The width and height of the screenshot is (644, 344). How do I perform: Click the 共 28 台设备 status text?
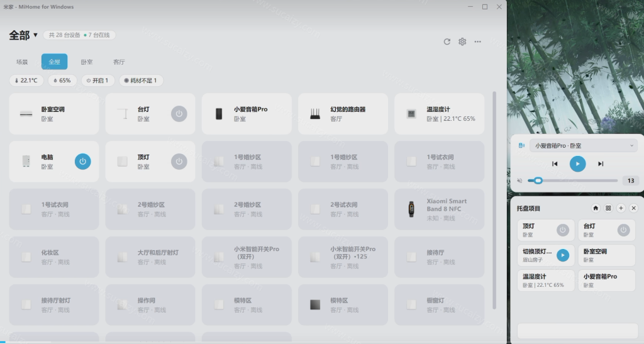click(x=65, y=35)
